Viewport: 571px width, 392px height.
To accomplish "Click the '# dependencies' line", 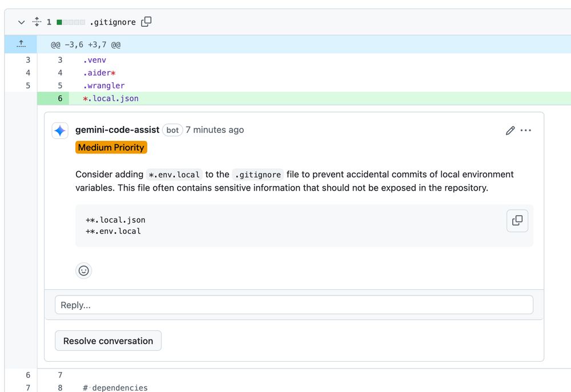I will [115, 387].
